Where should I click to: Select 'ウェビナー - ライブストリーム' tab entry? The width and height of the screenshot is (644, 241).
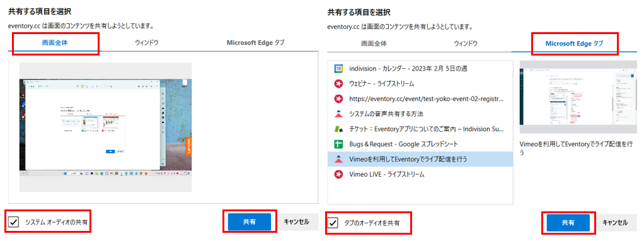click(420, 83)
